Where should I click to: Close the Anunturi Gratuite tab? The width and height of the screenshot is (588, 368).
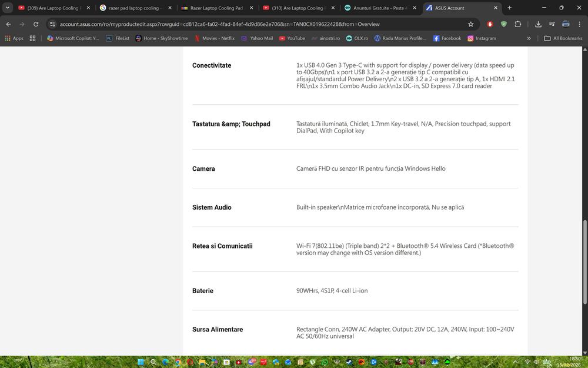pos(414,8)
